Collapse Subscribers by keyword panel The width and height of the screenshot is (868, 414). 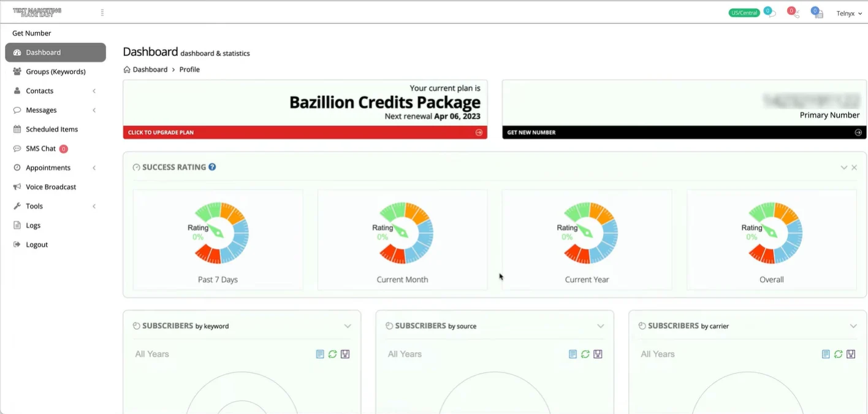[x=348, y=326]
